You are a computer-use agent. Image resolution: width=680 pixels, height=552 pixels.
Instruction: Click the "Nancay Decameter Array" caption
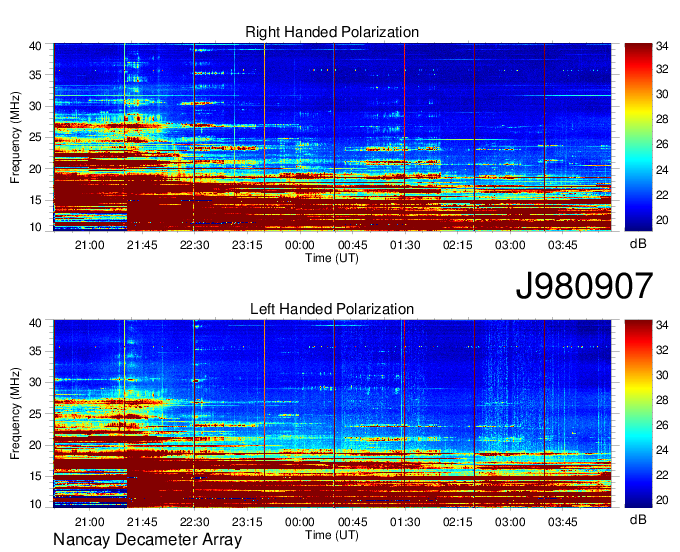[147, 540]
